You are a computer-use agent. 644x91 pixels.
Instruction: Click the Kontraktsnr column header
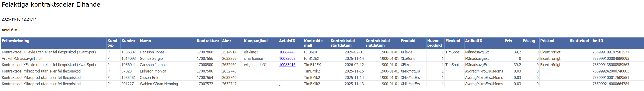(x=208, y=41)
